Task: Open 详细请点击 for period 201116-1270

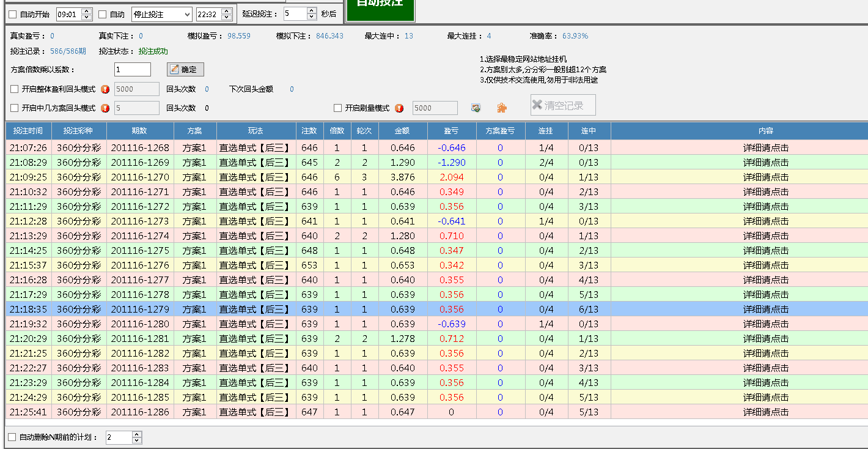Action: [x=766, y=177]
